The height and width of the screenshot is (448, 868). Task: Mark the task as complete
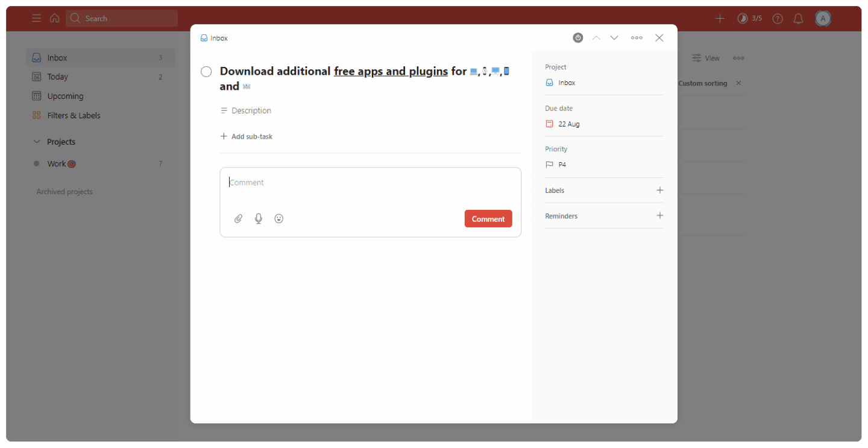(206, 72)
